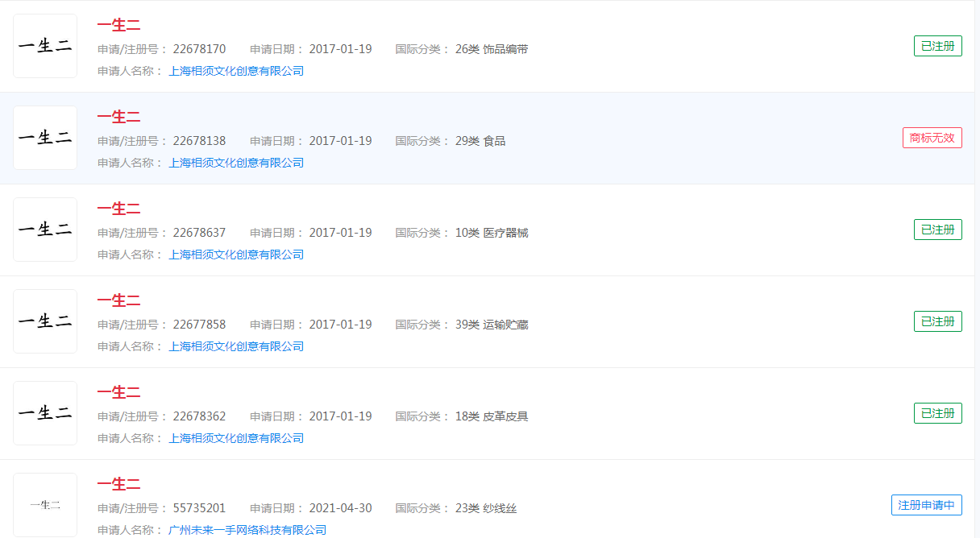
Task: Click 已注册 status badge for 18类 皮革皮具
Action: [x=937, y=413]
